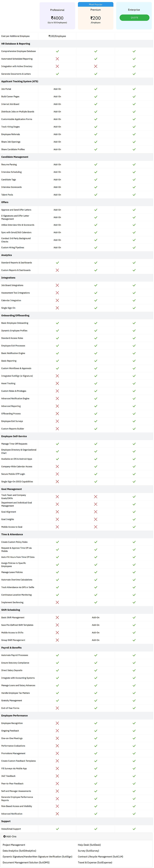Click Professional's red cross for Single Sign-On integration
Image resolution: width=154 pixels, height=868 pixels.
click(57, 308)
